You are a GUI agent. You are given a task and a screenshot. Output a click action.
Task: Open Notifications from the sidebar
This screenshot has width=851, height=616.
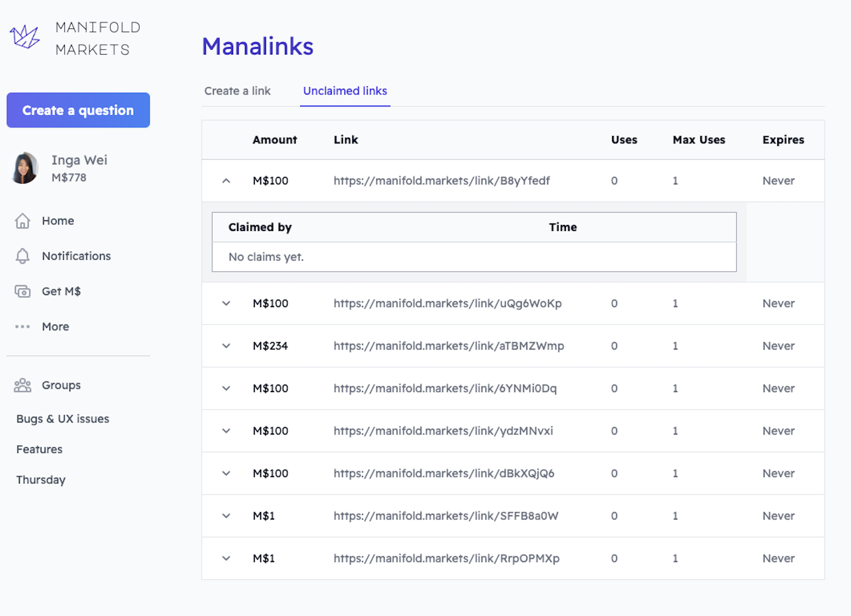pos(77,256)
